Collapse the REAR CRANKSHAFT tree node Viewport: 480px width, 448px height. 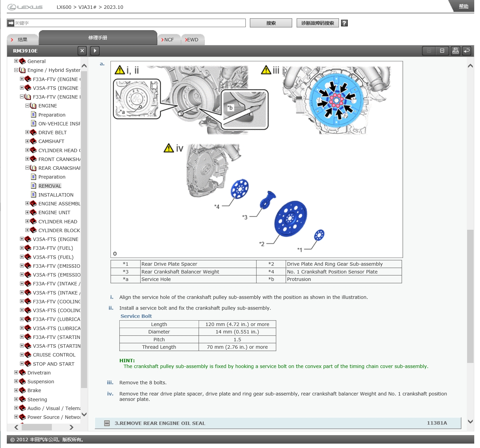[x=27, y=168]
